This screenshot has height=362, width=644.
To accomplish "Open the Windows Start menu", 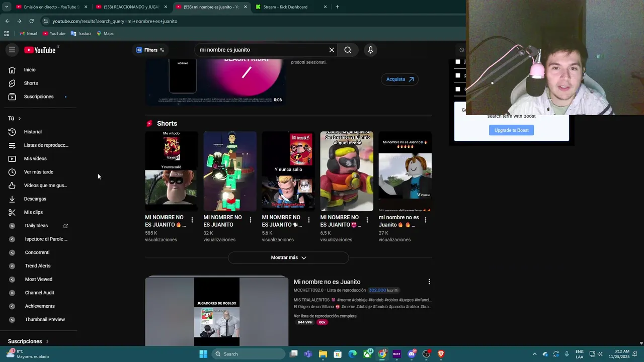I will tap(203, 354).
